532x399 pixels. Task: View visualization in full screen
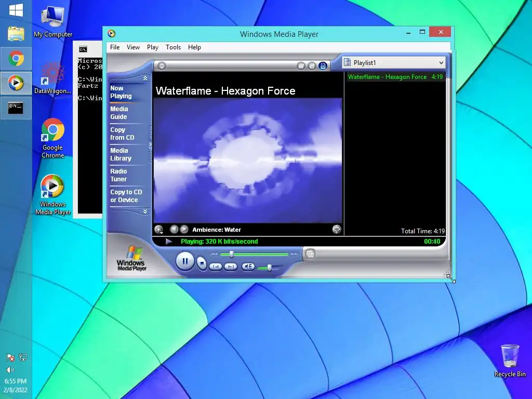pos(337,229)
